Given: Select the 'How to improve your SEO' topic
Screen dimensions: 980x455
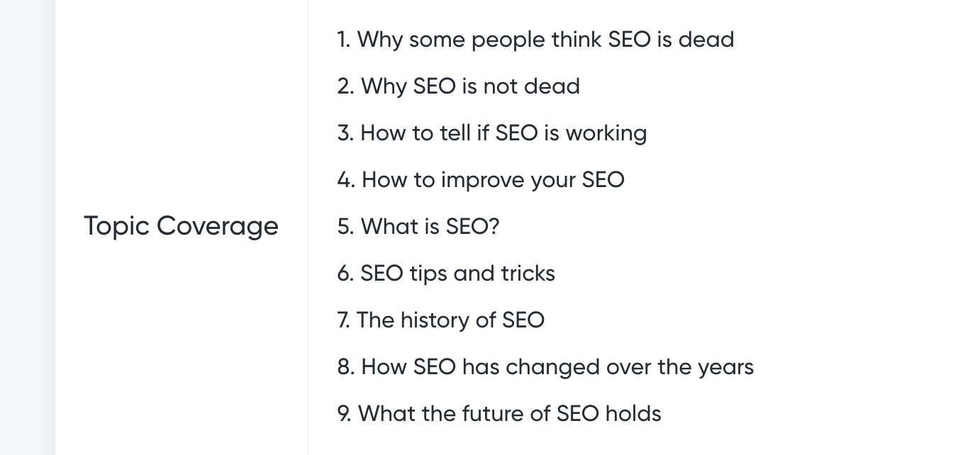Looking at the screenshot, I should tap(493, 179).
